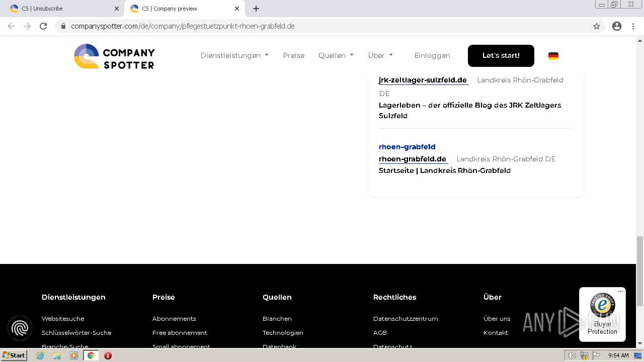The image size is (644, 362).
Task: Click the red Opera taskbar icon
Action: pos(108,355)
